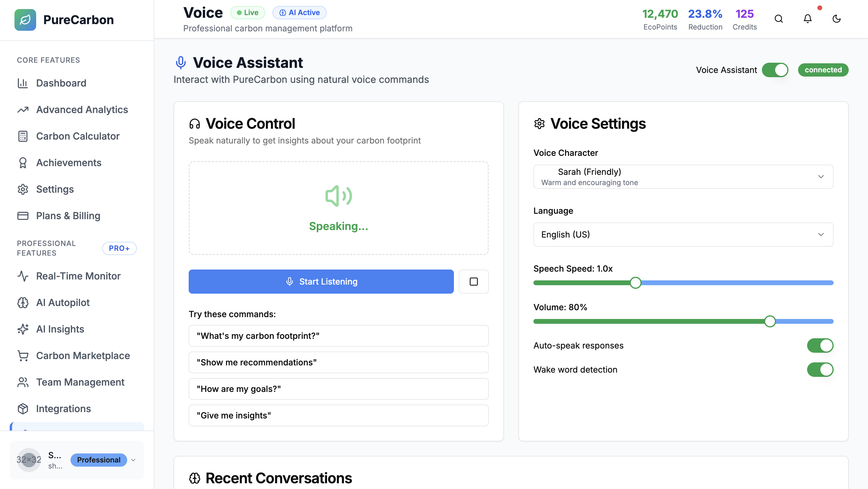This screenshot has height=489, width=868.
Task: Click the stop square button
Action: pos(473,281)
